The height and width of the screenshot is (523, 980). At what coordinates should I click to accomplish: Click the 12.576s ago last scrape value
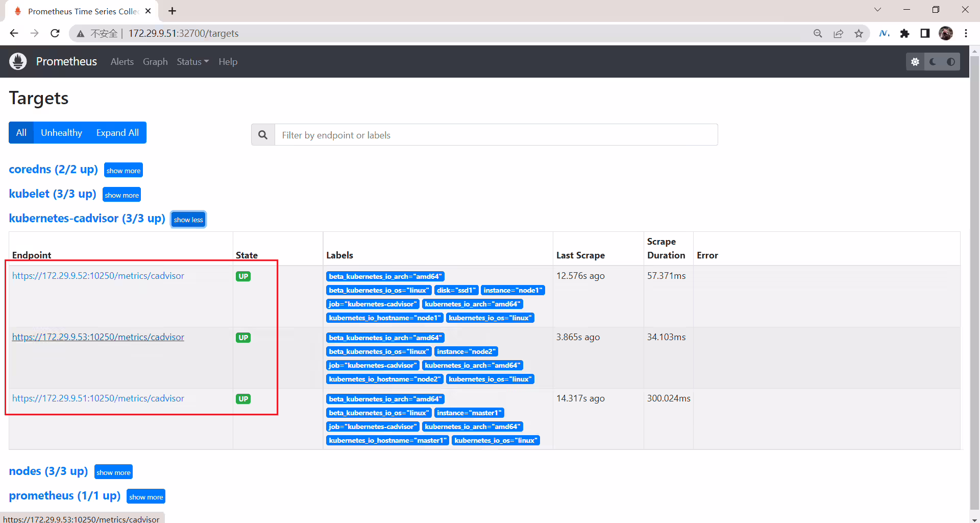pos(580,276)
